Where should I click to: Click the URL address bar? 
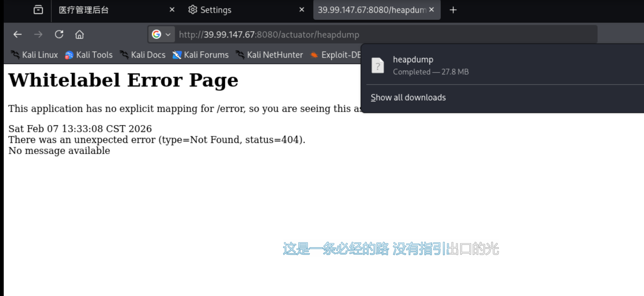(373, 35)
